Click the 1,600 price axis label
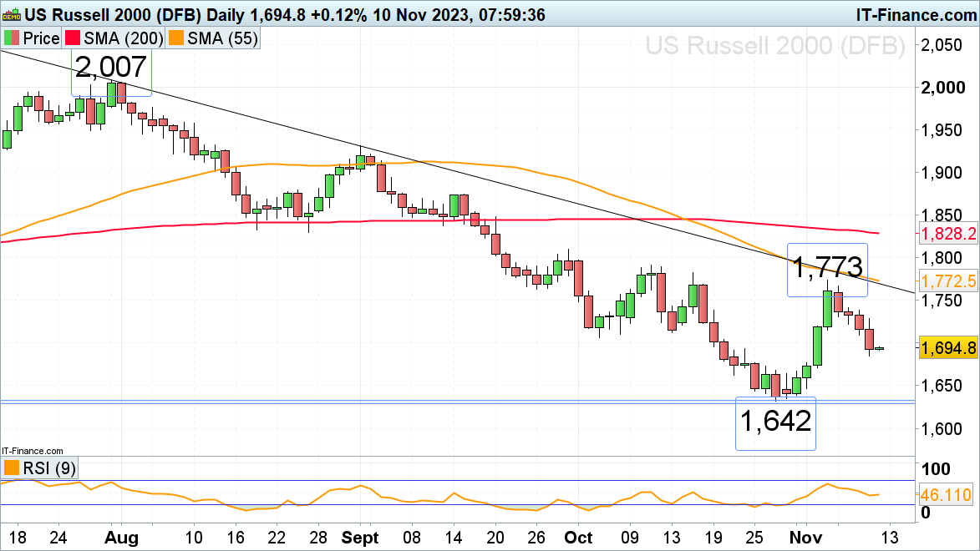Screen dimensions: 980x551 942,428
